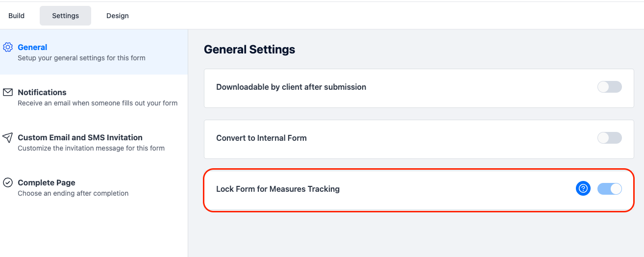Click 'Setup your general settings' description
The image size is (644, 257).
81,58
